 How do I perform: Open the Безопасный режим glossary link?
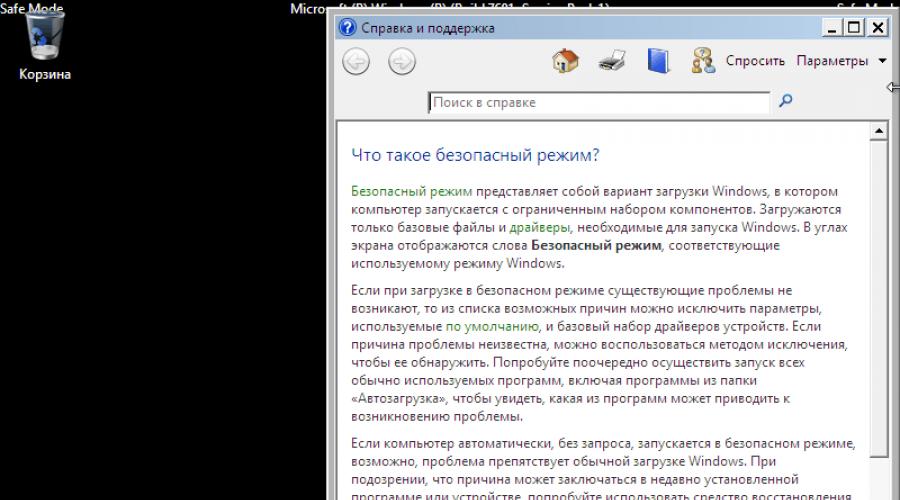click(412, 191)
